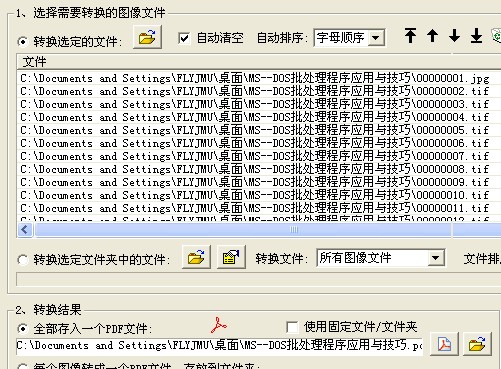Click the 文件 column header

259,62
